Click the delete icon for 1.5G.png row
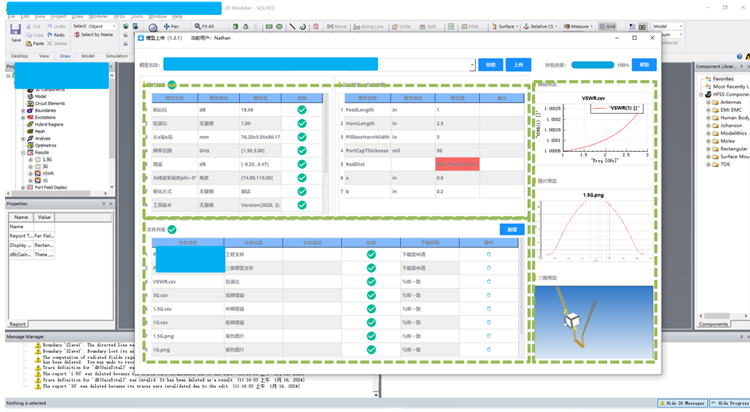Image resolution: width=750 pixels, height=412 pixels. tap(488, 335)
